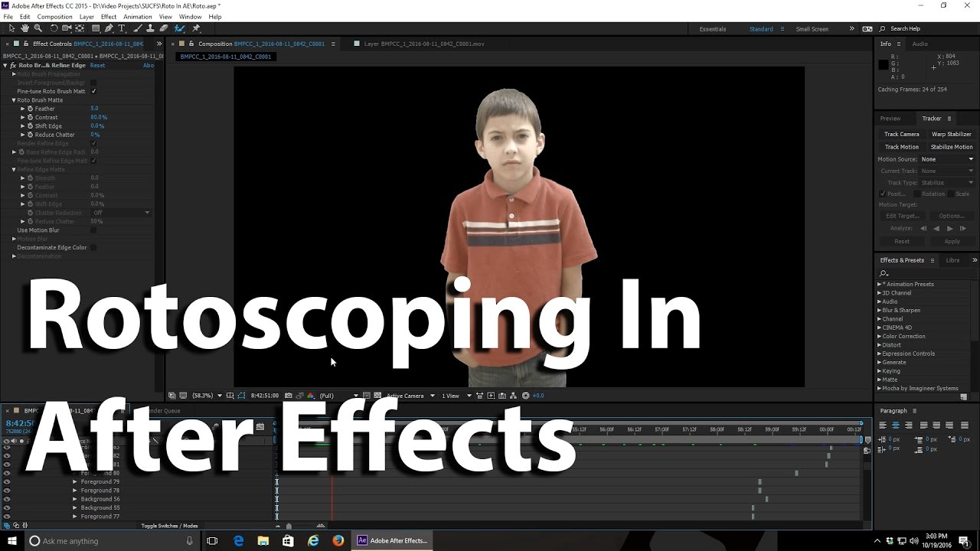
Task: Toggle transparency grid icon in viewer
Action: (x=377, y=396)
